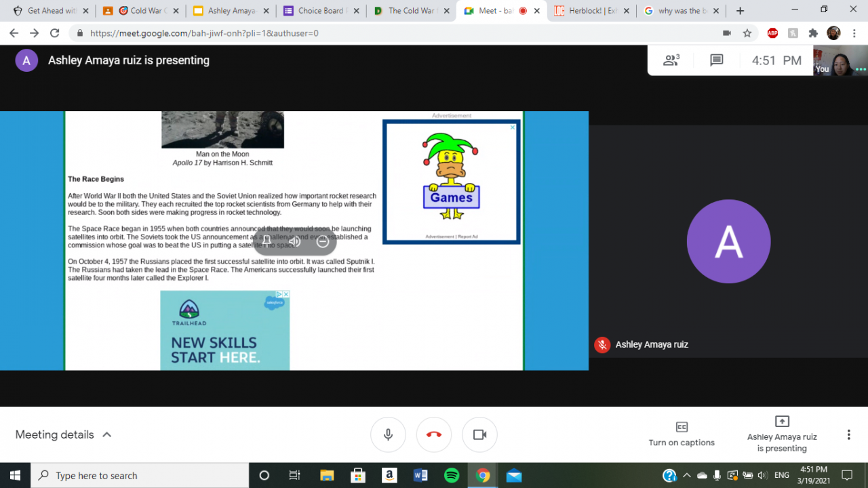868x488 pixels.
Task: Open the Chrome three-dot menu
Action: coord(854,33)
